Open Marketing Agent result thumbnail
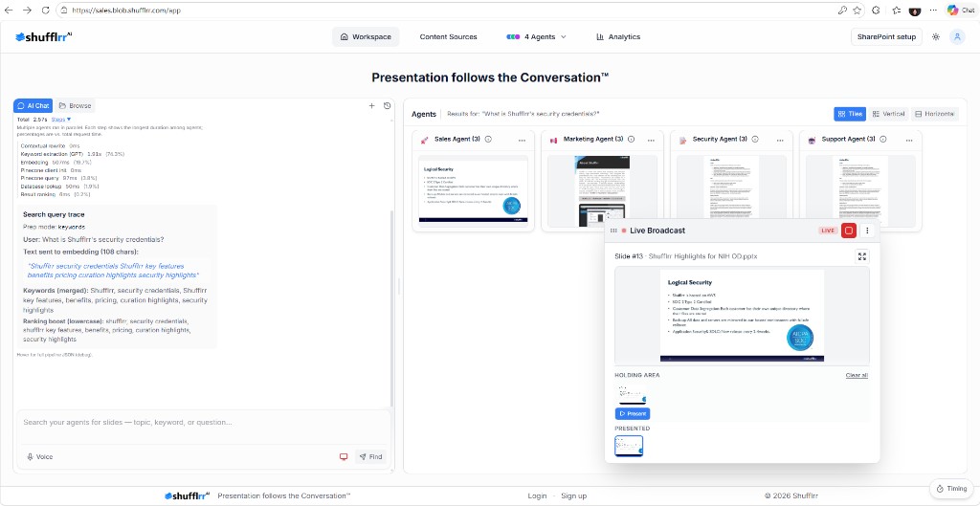The height and width of the screenshot is (506, 980). (x=602, y=190)
